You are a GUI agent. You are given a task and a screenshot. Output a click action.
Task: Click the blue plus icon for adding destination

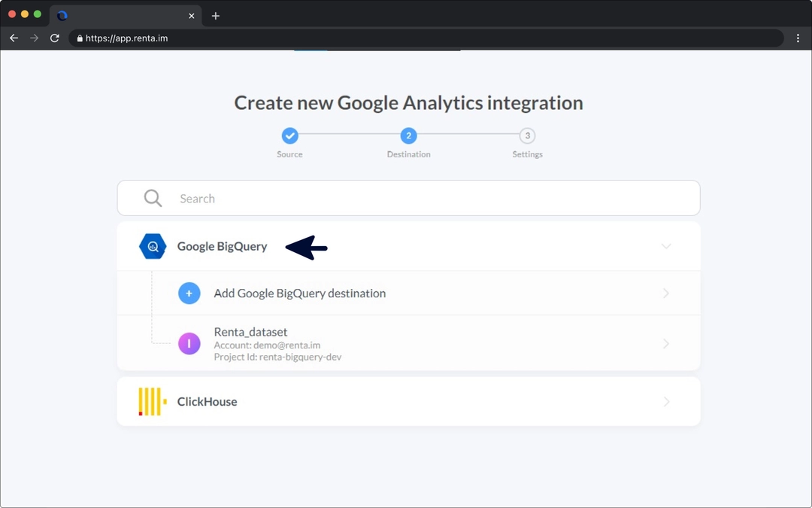[189, 294]
